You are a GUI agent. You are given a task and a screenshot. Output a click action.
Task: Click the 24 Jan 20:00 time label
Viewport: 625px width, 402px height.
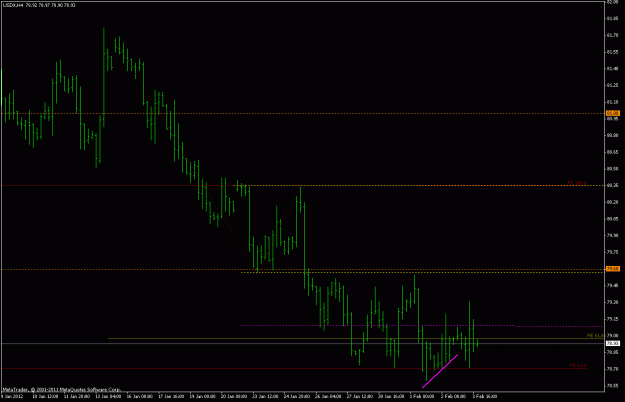[x=297, y=396]
